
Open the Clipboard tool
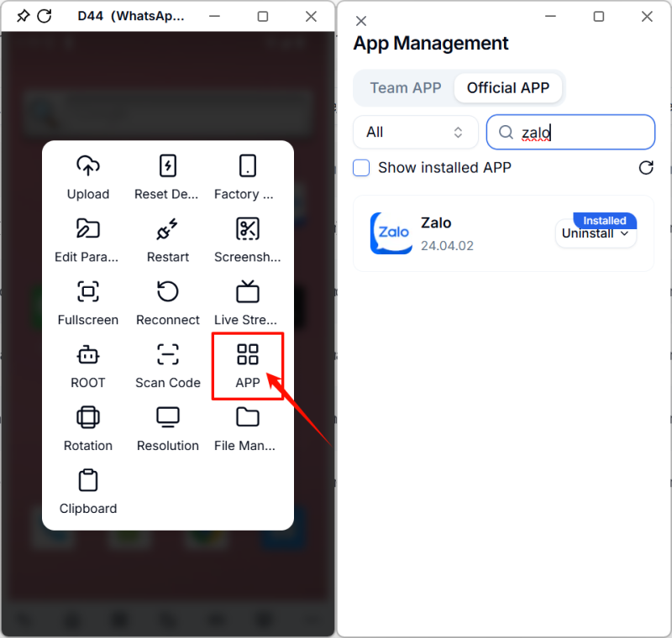(x=88, y=480)
